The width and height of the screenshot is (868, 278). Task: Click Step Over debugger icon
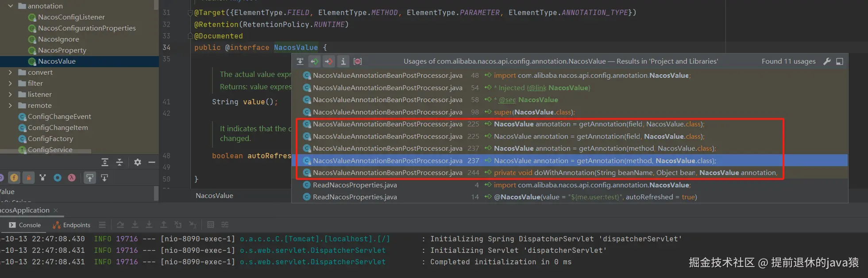click(120, 225)
